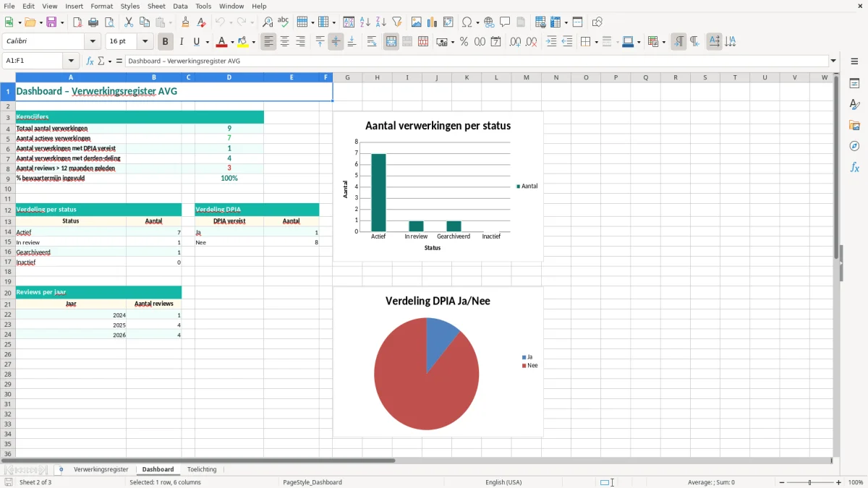Open sidebar Properties panel icon

854,84
